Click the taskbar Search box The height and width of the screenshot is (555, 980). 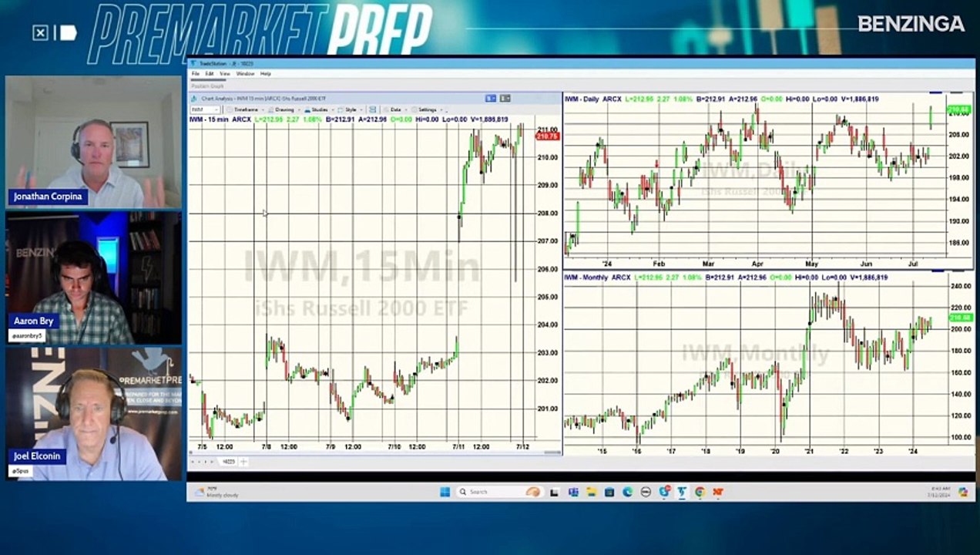[x=499, y=492]
